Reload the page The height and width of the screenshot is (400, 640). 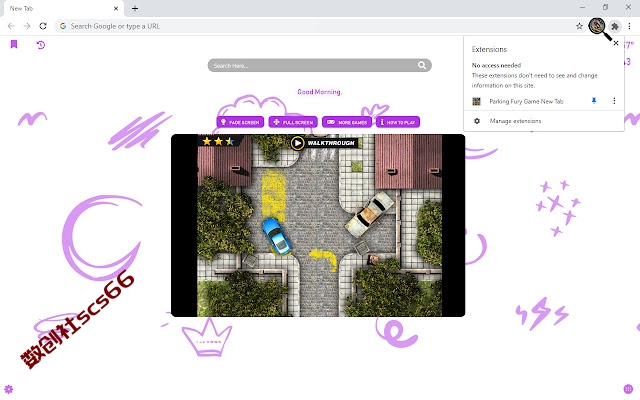pyautogui.click(x=43, y=26)
